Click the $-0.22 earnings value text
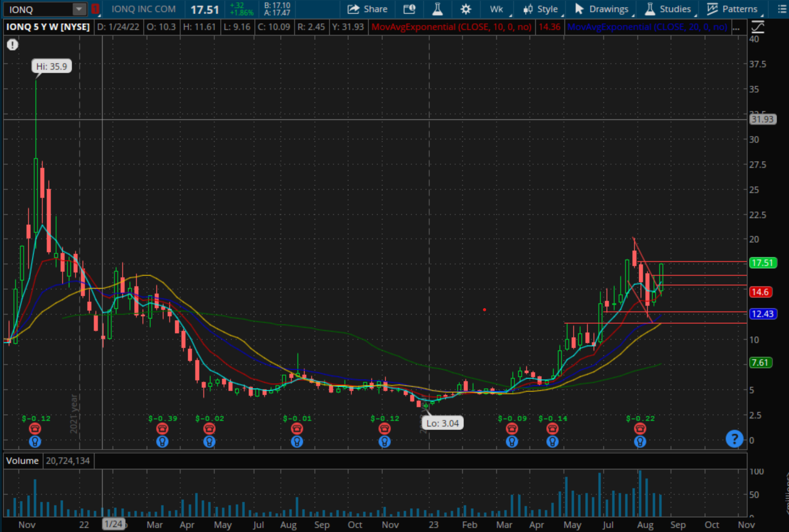This screenshot has width=789, height=532. 640,418
